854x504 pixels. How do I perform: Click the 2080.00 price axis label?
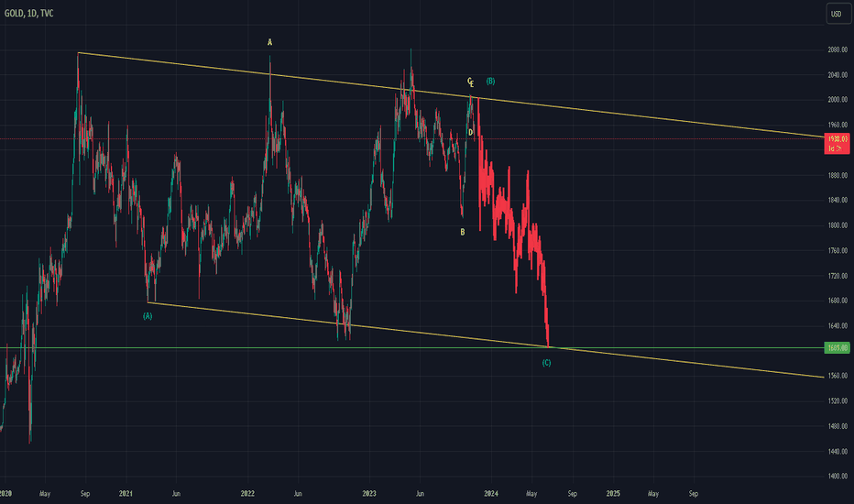click(838, 49)
